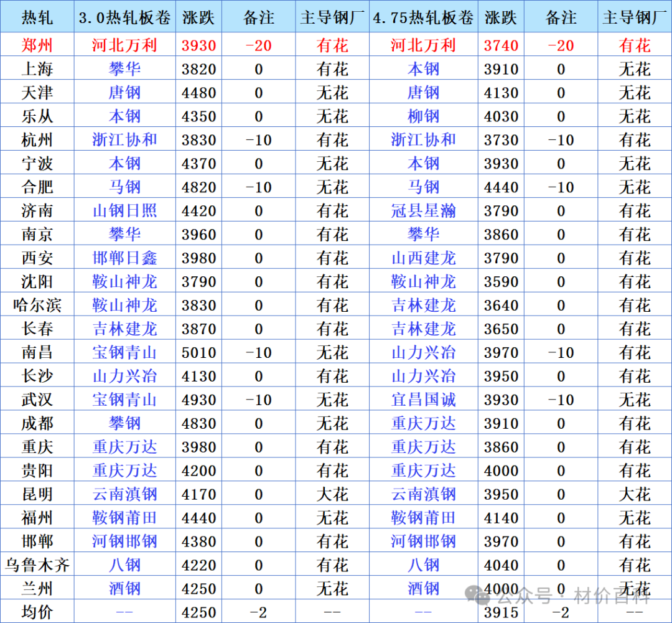Click price 3820 in the 上海 row

[198, 68]
